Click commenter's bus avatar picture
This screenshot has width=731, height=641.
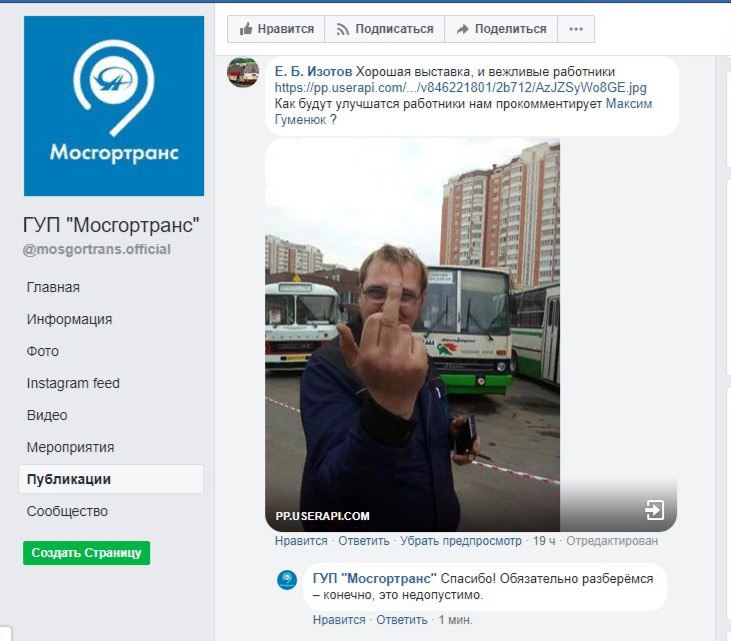click(x=243, y=72)
